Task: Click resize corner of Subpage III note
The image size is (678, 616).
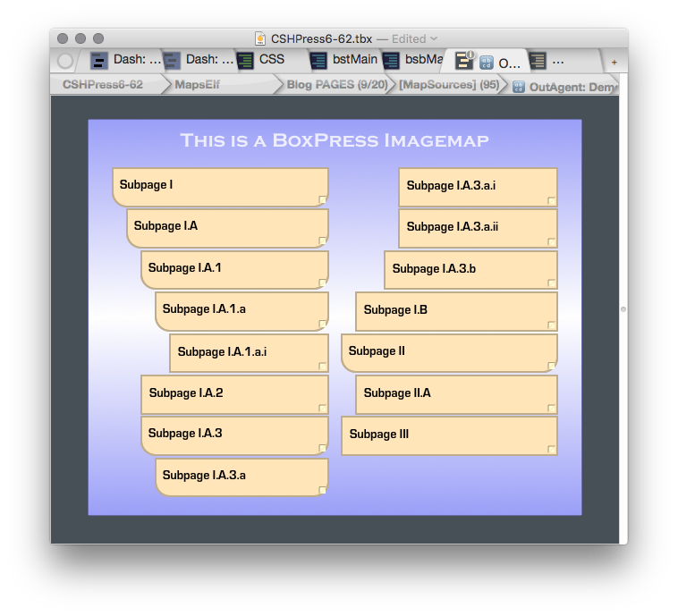Action: click(x=552, y=449)
